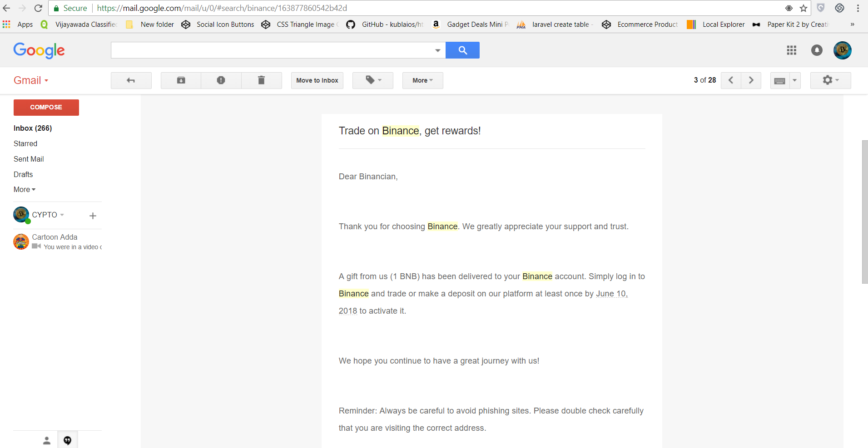Image resolution: width=868 pixels, height=448 pixels.
Task: Open Ecommerce Product bookmark
Action: 640,25
